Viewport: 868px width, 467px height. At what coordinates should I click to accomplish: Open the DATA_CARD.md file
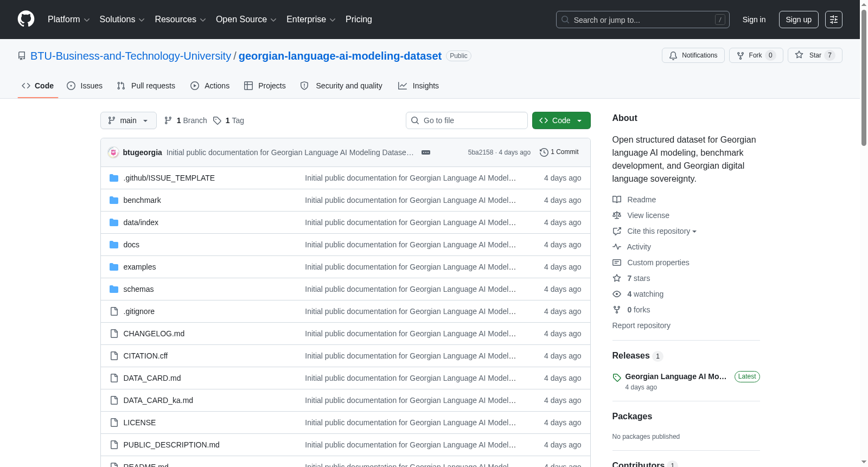152,378
